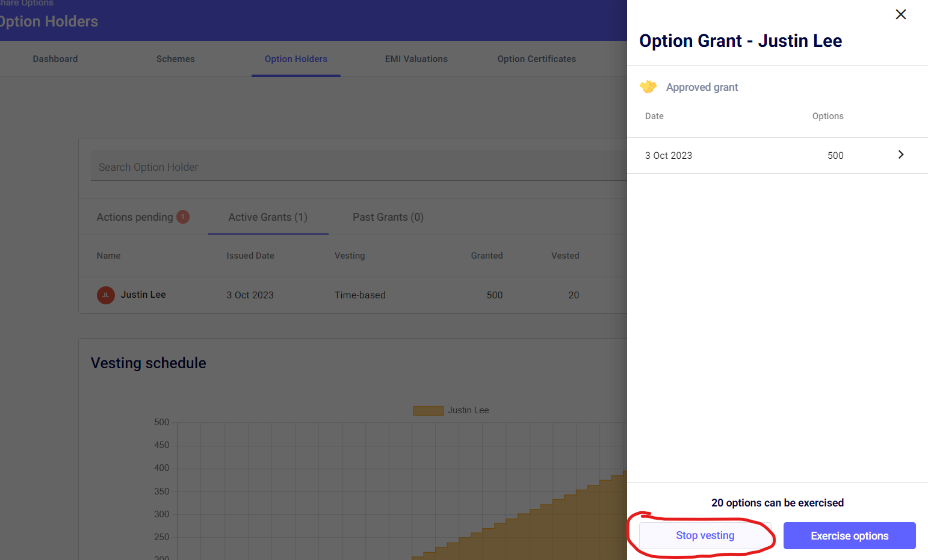Click the handshake Approved grant icon
The image size is (928, 560).
648,87
